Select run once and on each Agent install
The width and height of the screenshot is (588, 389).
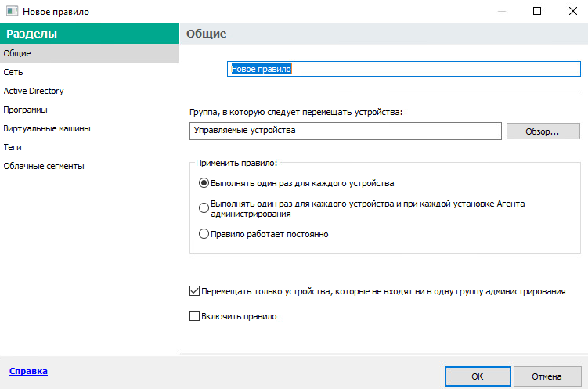(204, 208)
